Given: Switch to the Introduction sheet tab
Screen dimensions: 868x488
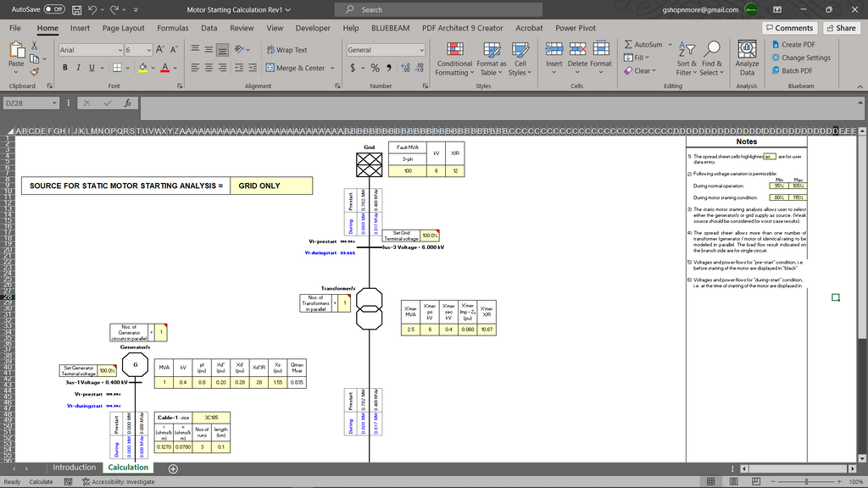Looking at the screenshot, I should click(75, 468).
